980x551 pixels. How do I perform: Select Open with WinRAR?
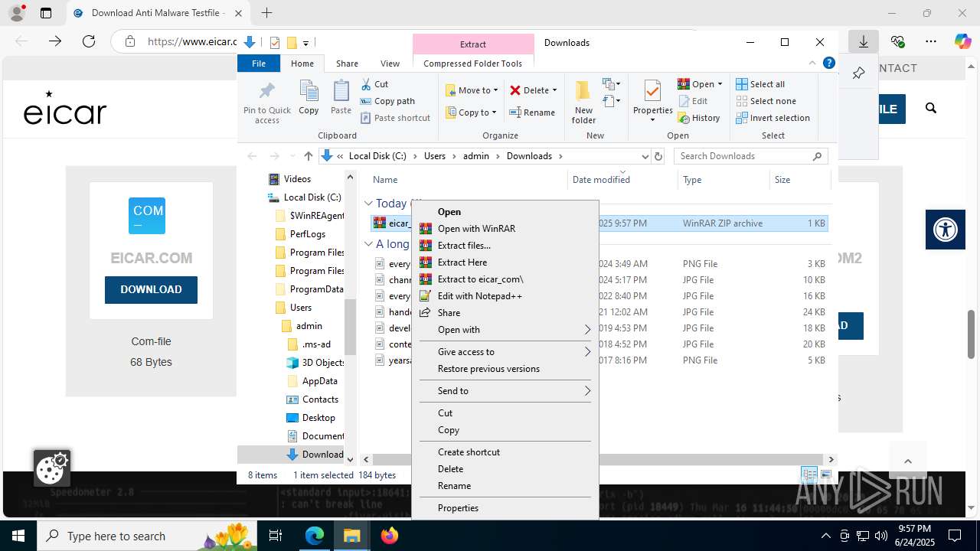click(505, 229)
